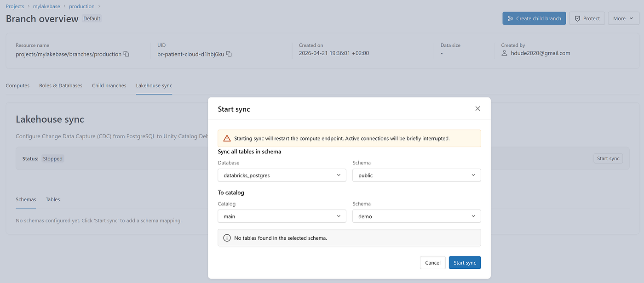644x283 pixels.
Task: Select the Tables sub-tab
Action: 53,199
